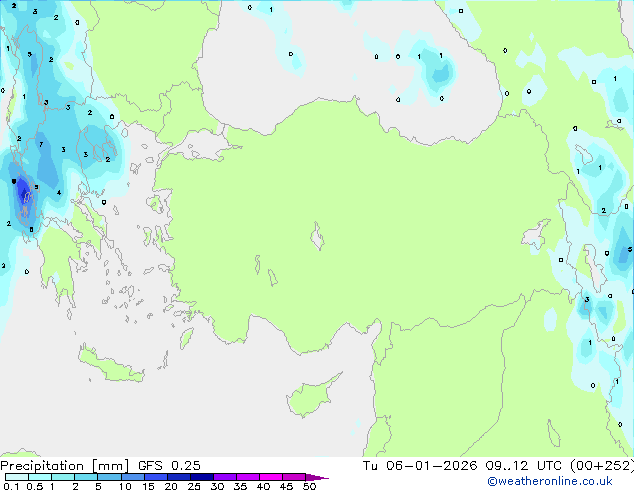Image resolution: width=634 pixels, height=490 pixels.
Task: Click the '20' legend scale label
Action: pyautogui.click(x=171, y=486)
